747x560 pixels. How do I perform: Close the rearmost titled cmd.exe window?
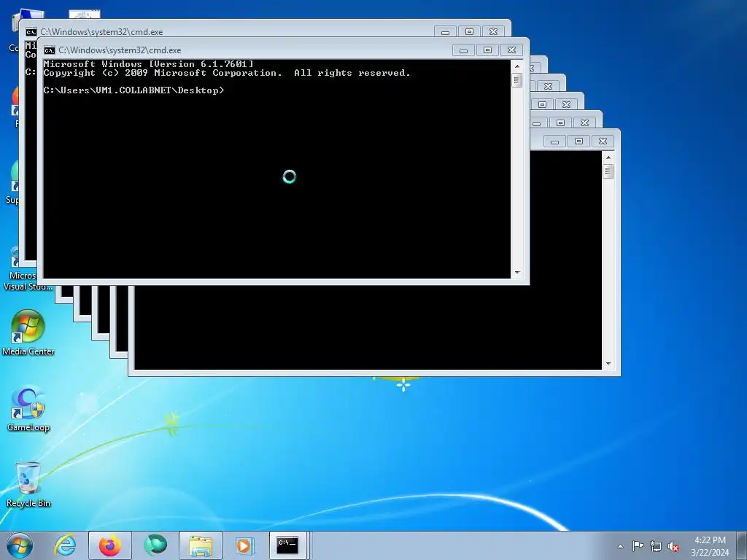(x=494, y=32)
